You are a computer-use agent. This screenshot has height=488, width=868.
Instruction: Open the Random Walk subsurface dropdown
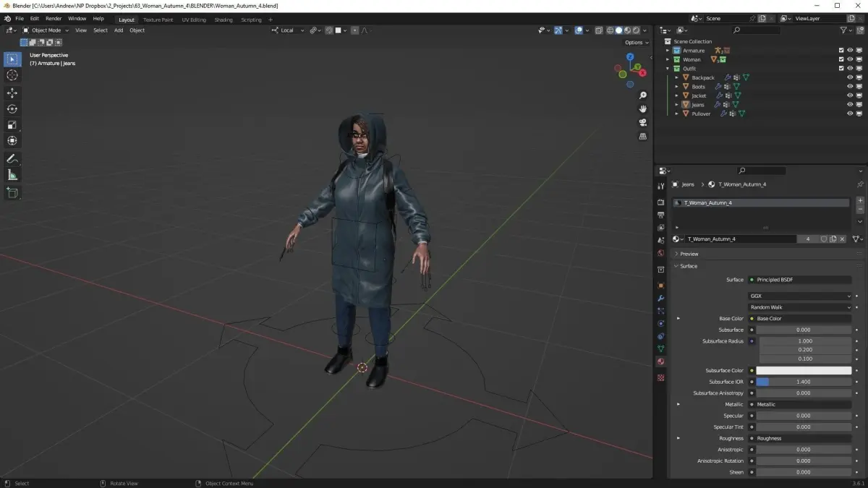tap(800, 307)
